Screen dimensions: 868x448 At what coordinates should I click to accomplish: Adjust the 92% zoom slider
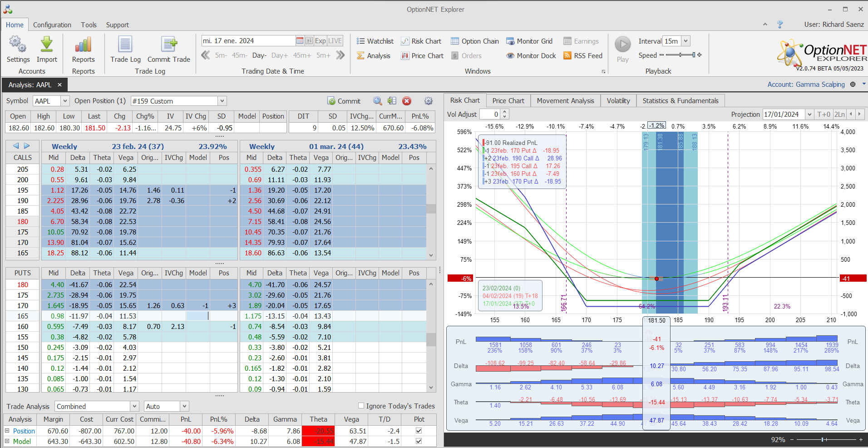click(x=825, y=439)
